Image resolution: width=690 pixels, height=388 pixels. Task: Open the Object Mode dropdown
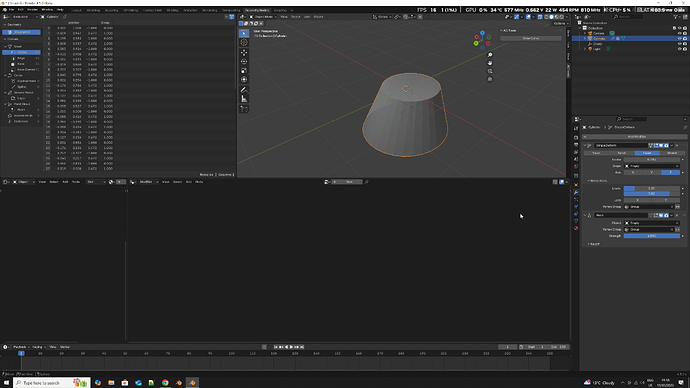pos(262,17)
